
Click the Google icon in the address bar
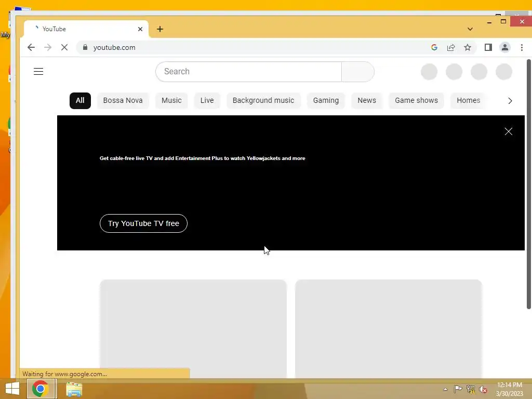click(x=434, y=47)
